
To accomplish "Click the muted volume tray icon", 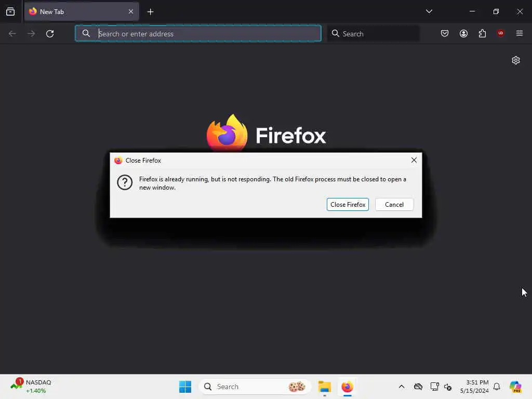I will click(x=448, y=387).
